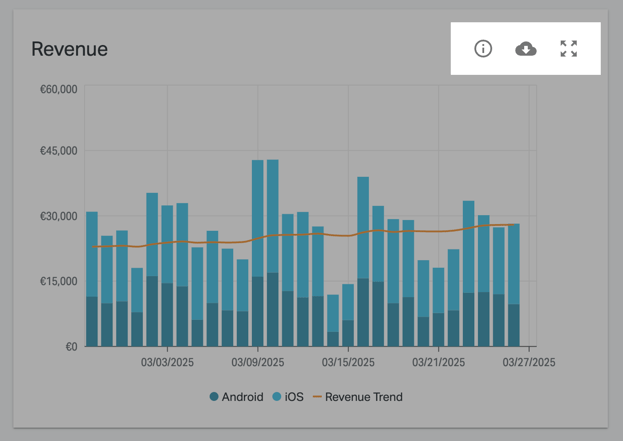Toggle the Revenue Trend legend line

click(x=358, y=397)
